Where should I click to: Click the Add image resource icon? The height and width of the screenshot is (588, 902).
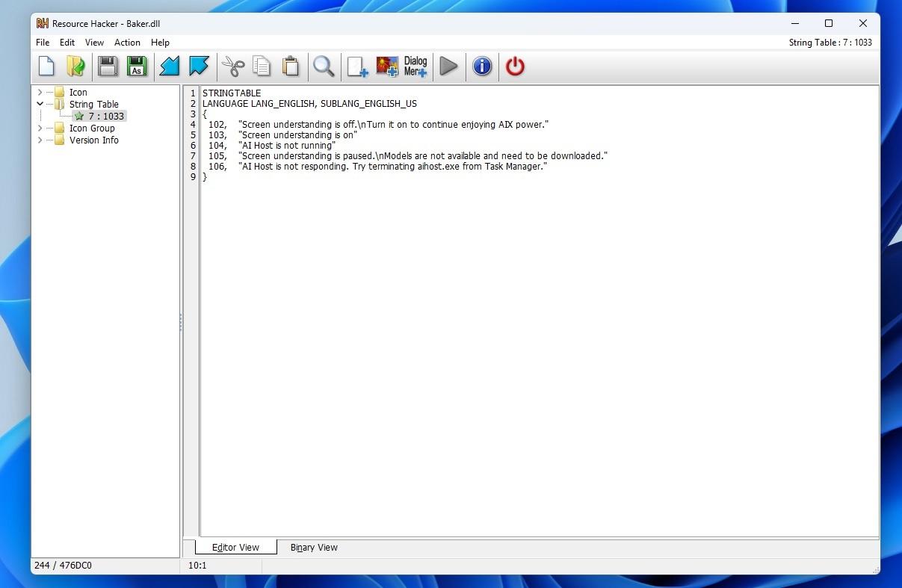[x=387, y=66]
